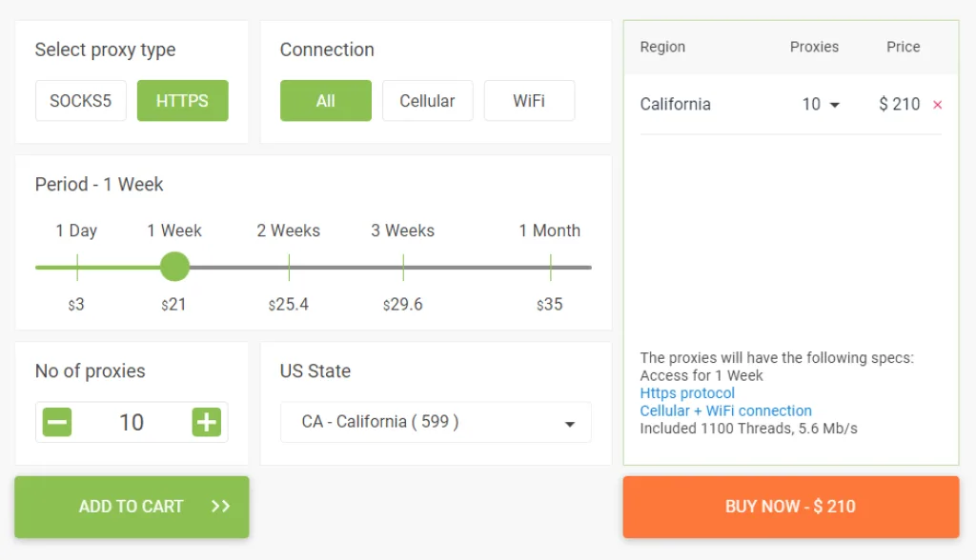Select All connection types
Screen dimensions: 976x560
pyautogui.click(x=325, y=101)
